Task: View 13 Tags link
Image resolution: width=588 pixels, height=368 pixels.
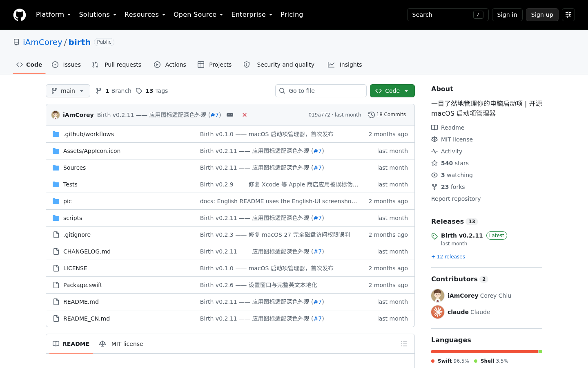Action: tap(152, 91)
